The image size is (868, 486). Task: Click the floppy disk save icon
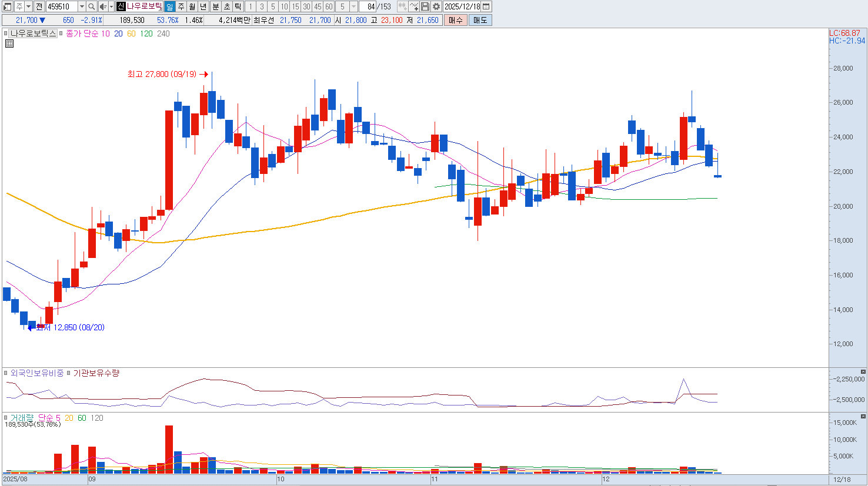425,6
